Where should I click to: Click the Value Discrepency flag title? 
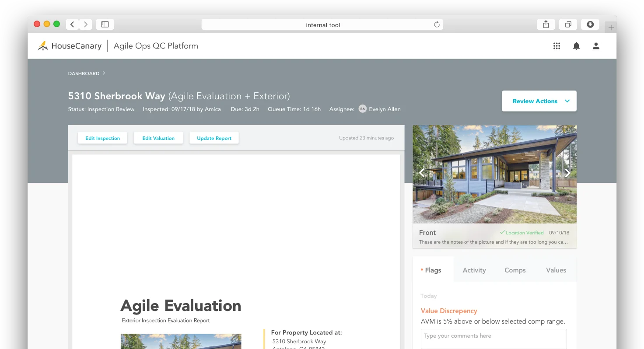coord(449,311)
